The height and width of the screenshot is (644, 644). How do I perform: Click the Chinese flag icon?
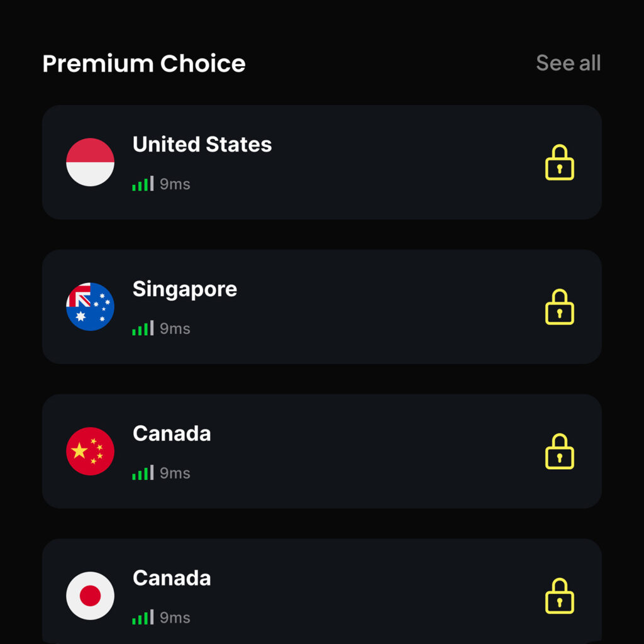point(91,452)
